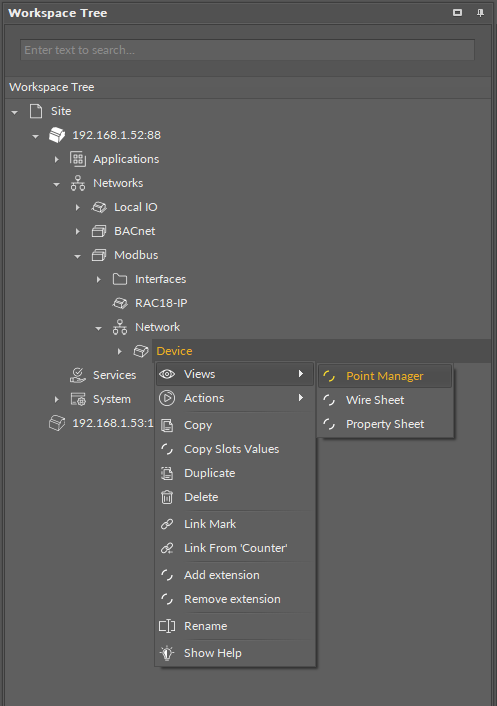The image size is (497, 706).
Task: Select Property Sheet view option
Action: (x=385, y=424)
